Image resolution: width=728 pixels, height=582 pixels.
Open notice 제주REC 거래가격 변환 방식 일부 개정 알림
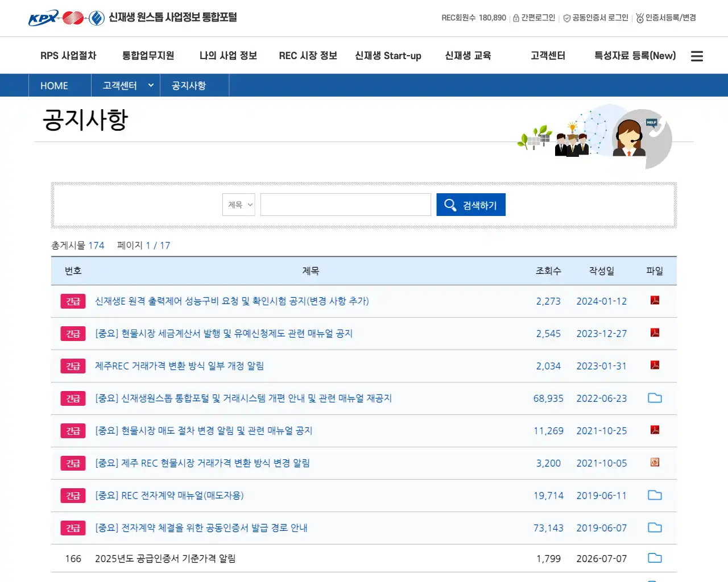click(179, 366)
